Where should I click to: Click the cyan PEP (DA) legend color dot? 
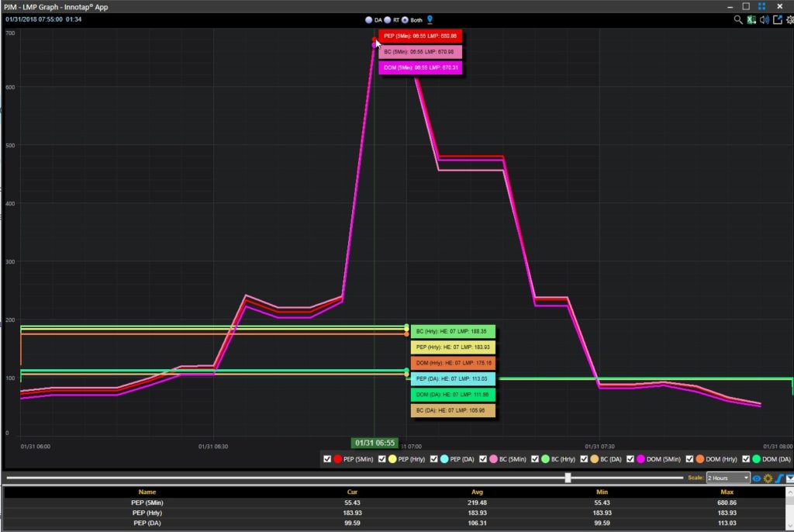pos(444,459)
